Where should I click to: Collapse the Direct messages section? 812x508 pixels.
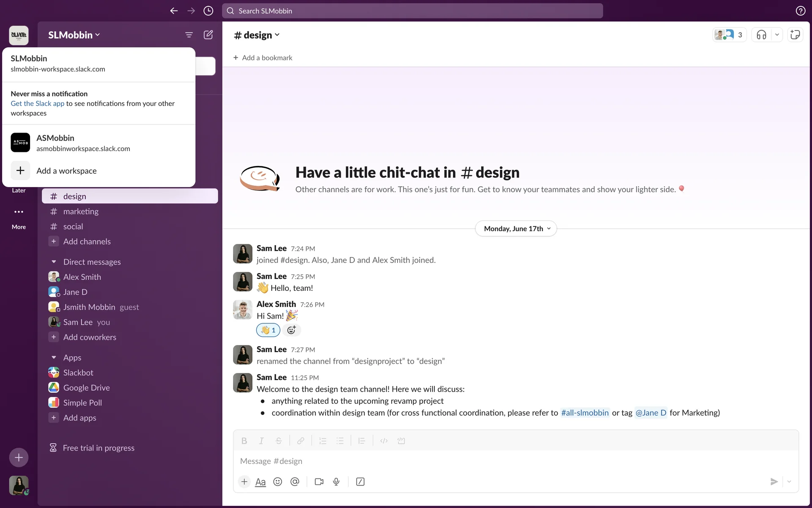pos(54,262)
